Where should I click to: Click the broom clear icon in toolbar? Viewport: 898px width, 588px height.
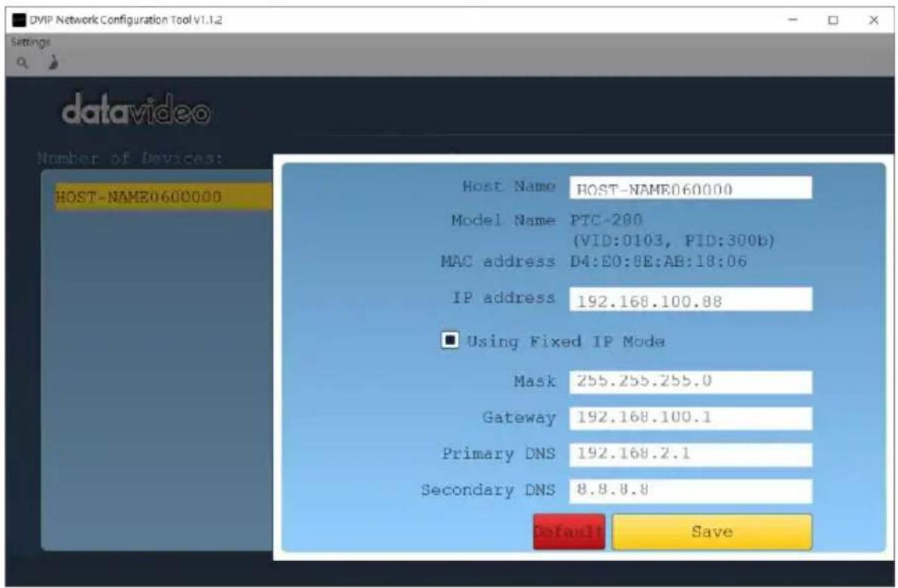tap(53, 62)
